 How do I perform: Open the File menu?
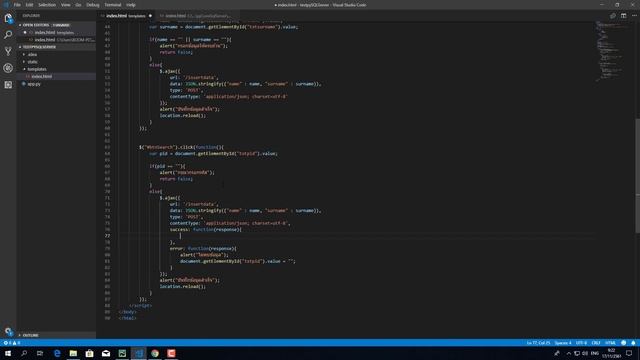point(17,5)
